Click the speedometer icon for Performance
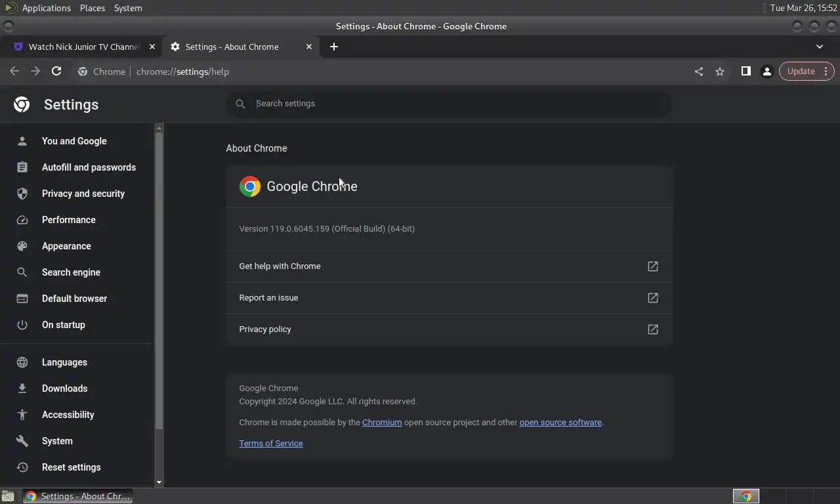Screen dimensions: 840x504 22,220
